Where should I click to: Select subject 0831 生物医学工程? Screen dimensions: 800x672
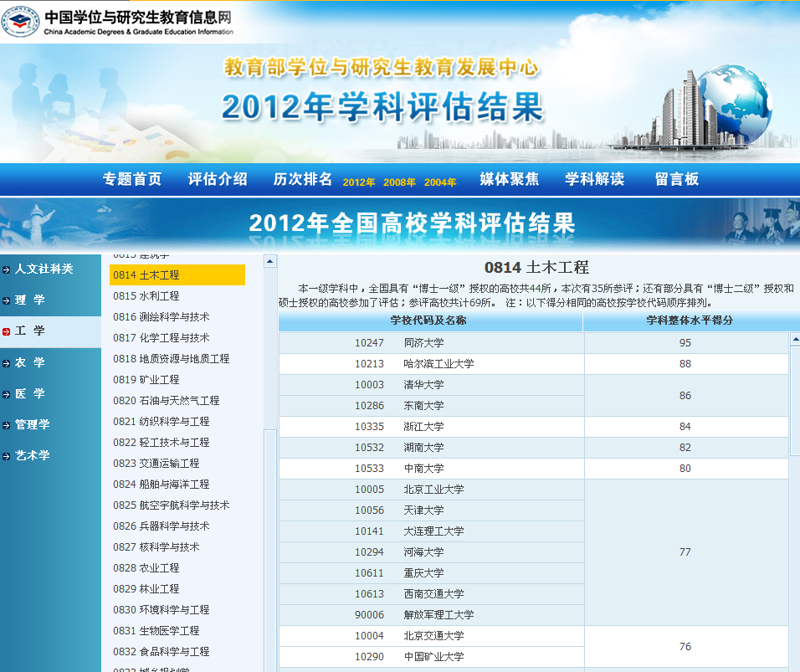coord(156,631)
